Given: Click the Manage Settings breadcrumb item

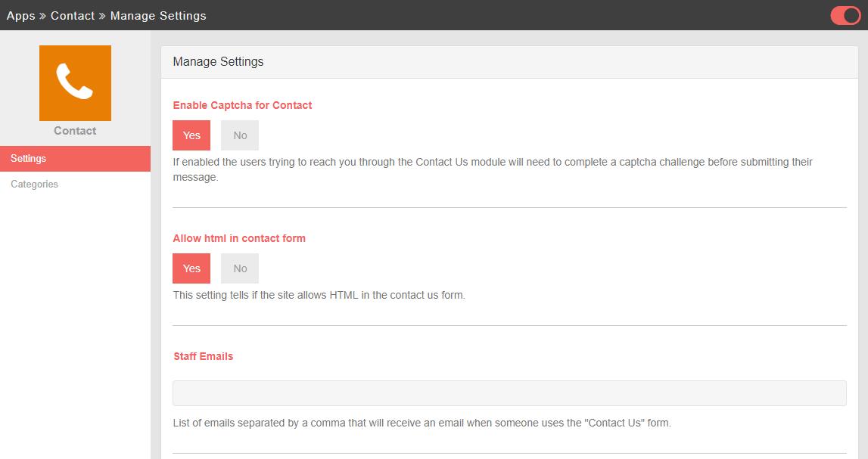Looking at the screenshot, I should pyautogui.click(x=158, y=15).
